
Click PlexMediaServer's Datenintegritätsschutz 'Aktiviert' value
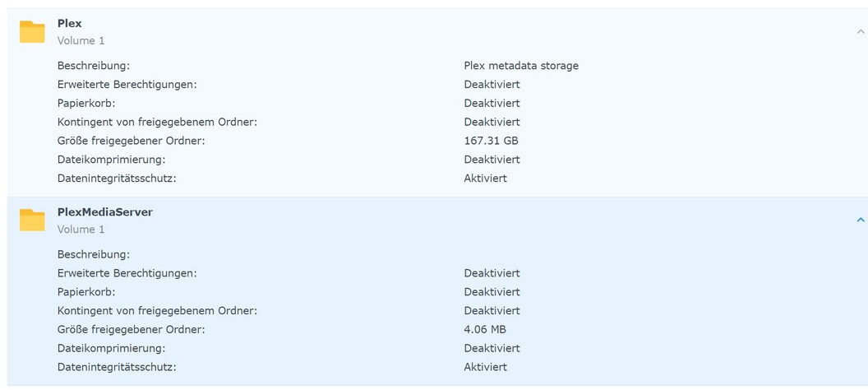click(x=485, y=367)
